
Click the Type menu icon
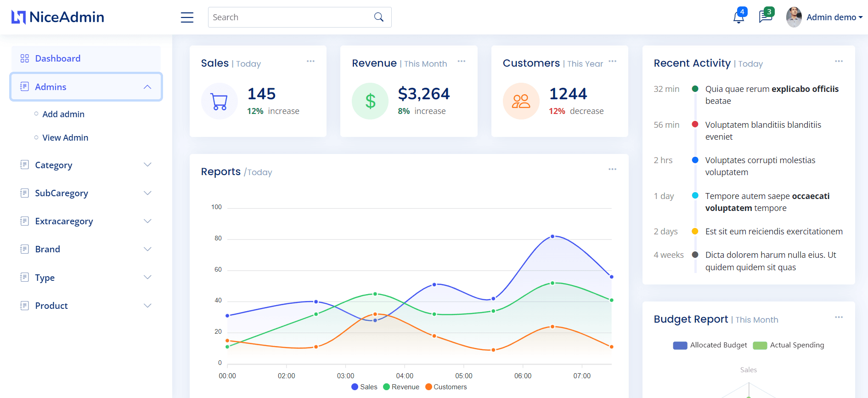(x=25, y=277)
